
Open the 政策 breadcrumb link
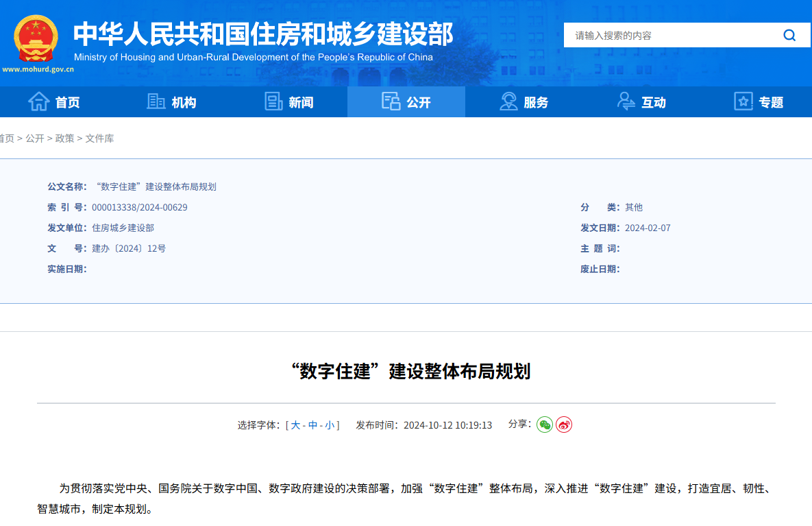pyautogui.click(x=64, y=138)
